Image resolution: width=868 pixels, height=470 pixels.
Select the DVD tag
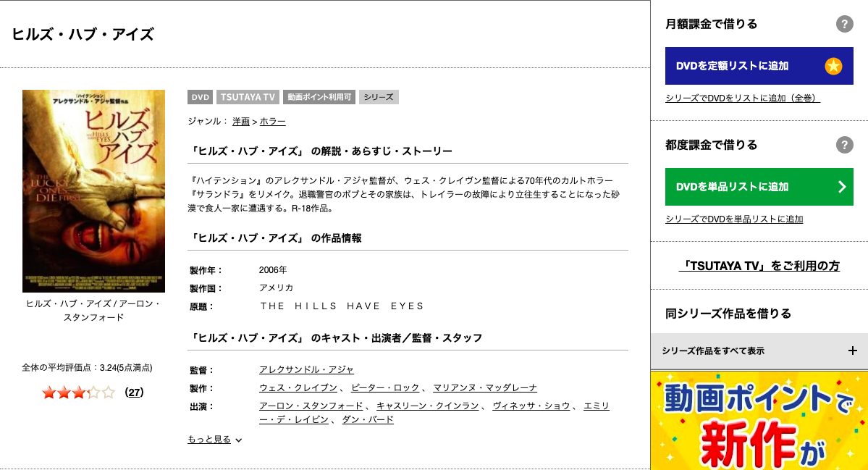pos(200,97)
